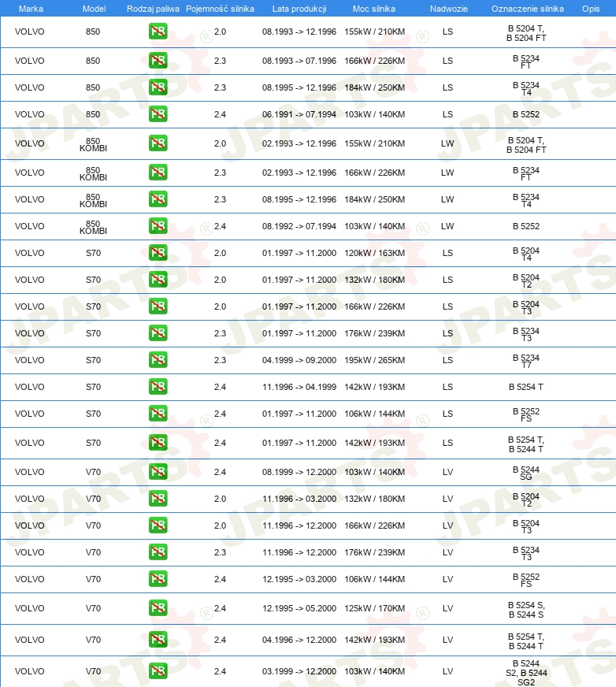Click petrol icon for V70 176kW row
The width and height of the screenshot is (616, 687).
158,551
